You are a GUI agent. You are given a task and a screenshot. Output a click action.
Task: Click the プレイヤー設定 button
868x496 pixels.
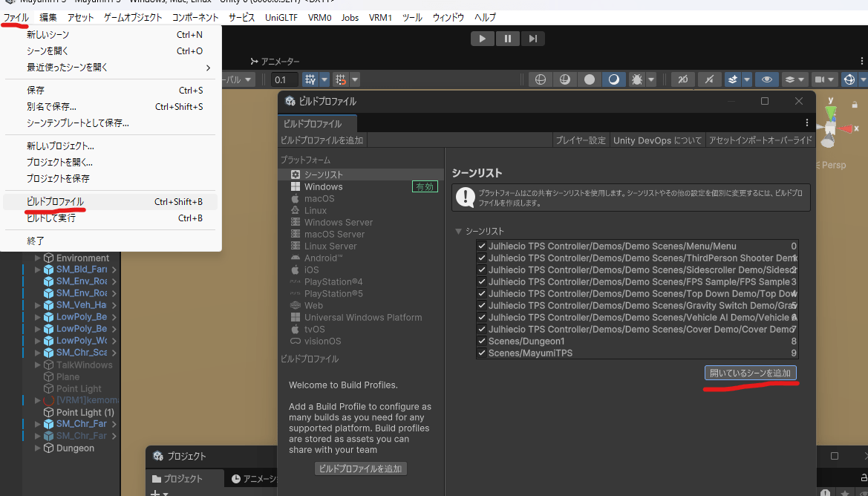[581, 140]
